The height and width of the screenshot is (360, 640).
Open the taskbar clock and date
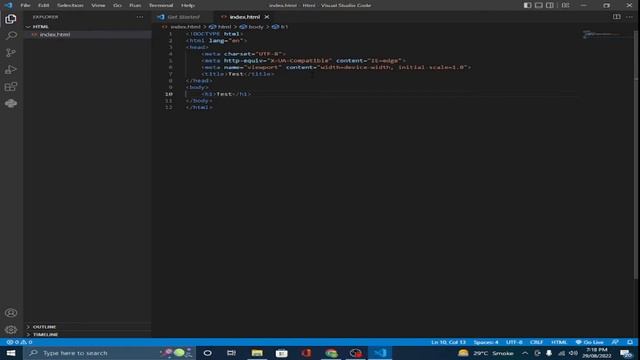pyautogui.click(x=597, y=353)
